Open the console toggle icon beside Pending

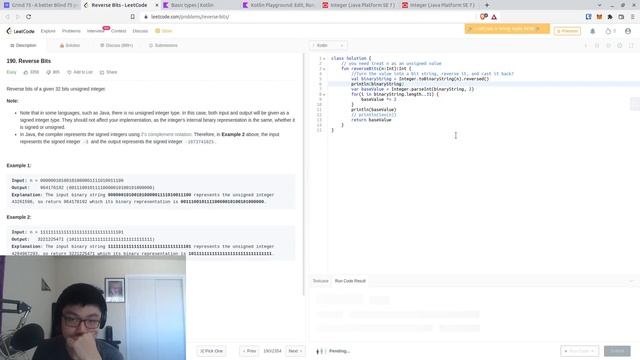point(320,351)
